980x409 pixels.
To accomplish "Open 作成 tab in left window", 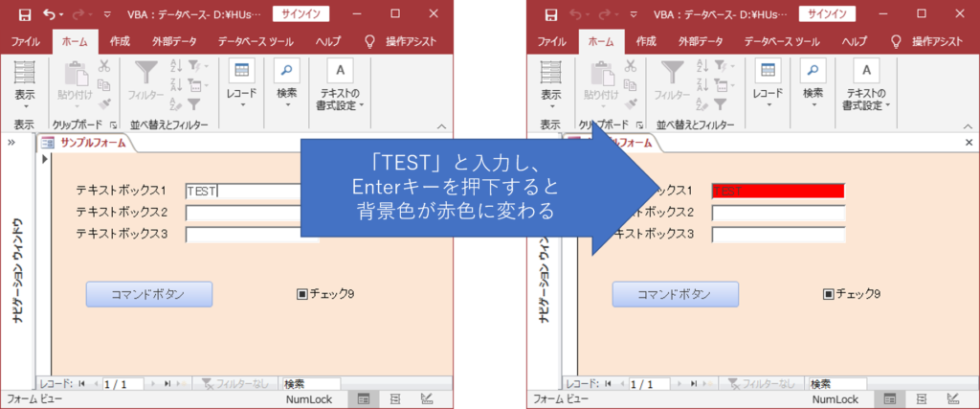I will click(x=120, y=42).
